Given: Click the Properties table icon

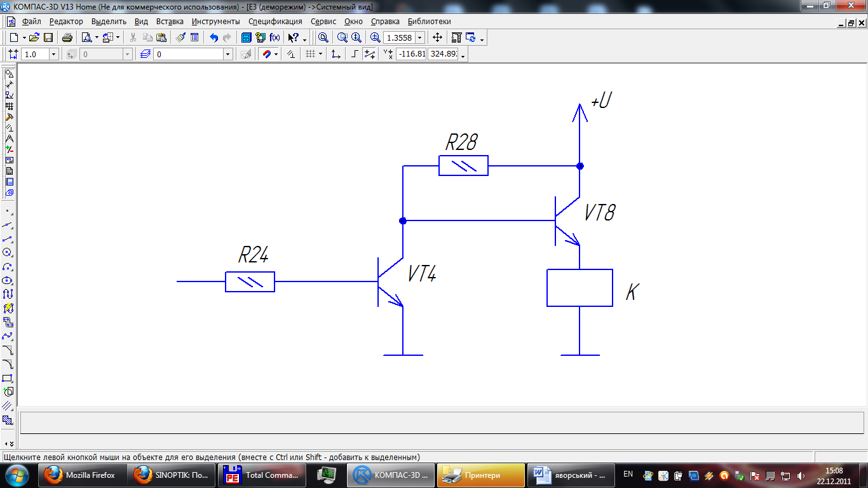Looking at the screenshot, I should click(194, 37).
